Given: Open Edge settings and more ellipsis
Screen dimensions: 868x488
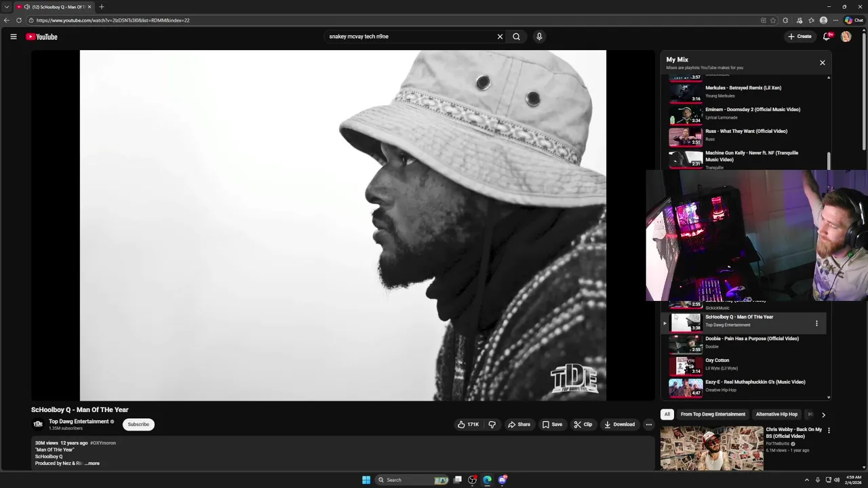Looking at the screenshot, I should click(x=835, y=20).
